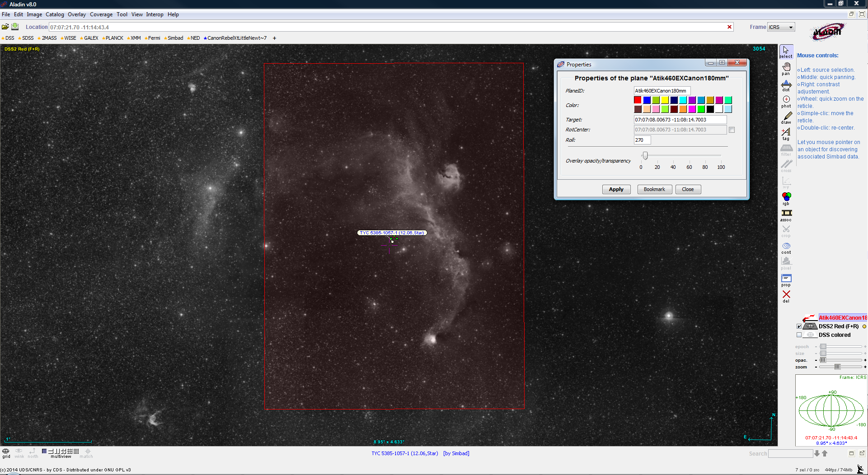
Task: Pick the red color swatch
Action: pyautogui.click(x=638, y=100)
